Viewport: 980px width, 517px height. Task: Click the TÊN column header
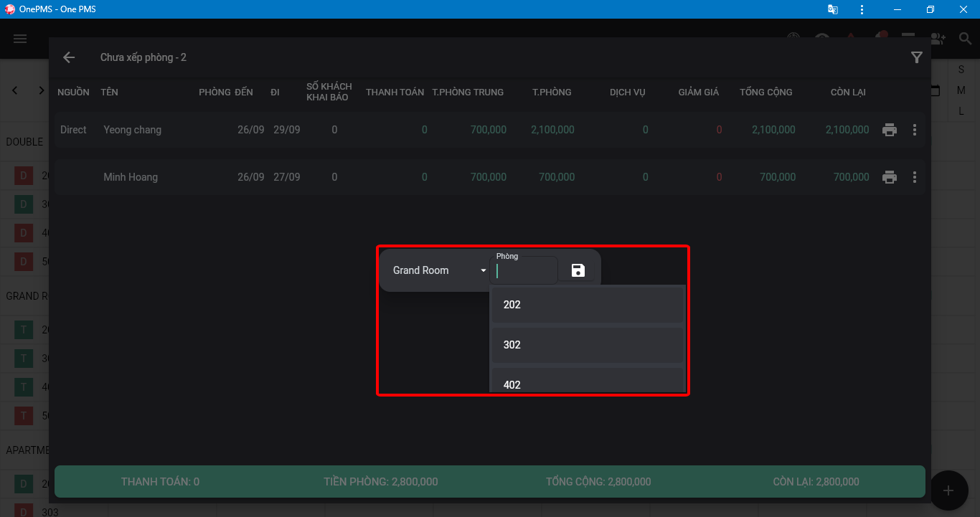coord(109,92)
